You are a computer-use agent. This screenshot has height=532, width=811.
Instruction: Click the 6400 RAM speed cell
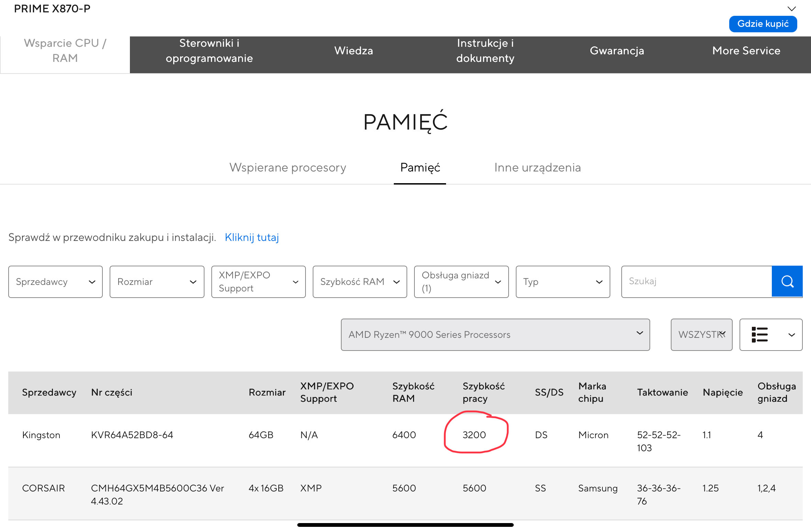click(404, 435)
